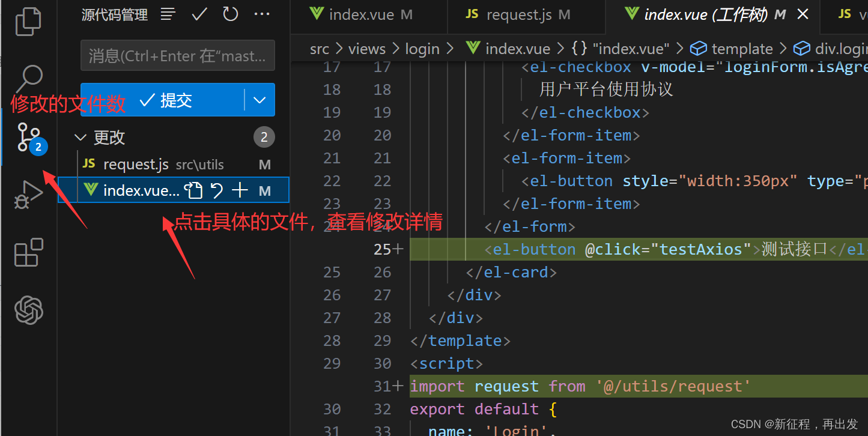The image size is (868, 436).
Task: Toggle source control view as tree icon
Action: (x=168, y=14)
